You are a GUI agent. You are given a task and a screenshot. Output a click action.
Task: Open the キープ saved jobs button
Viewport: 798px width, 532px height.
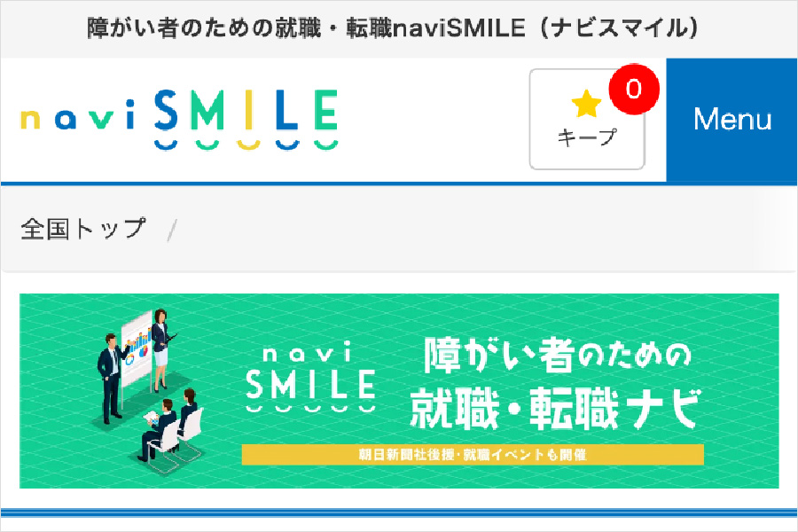point(587,119)
